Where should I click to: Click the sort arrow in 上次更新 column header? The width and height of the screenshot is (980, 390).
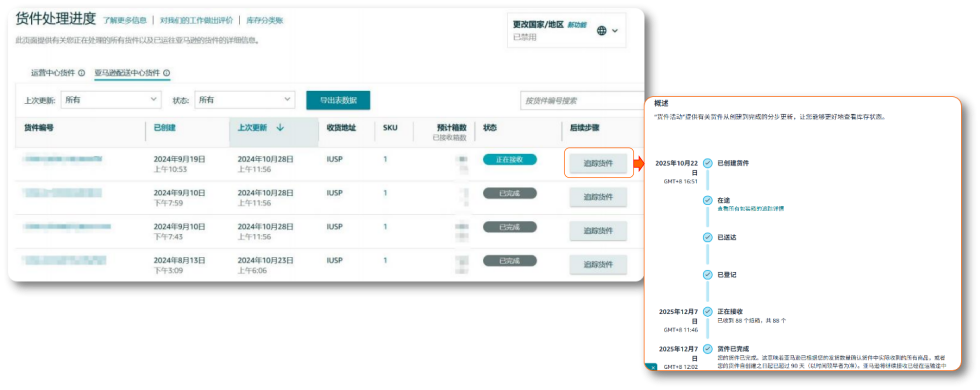[280, 127]
